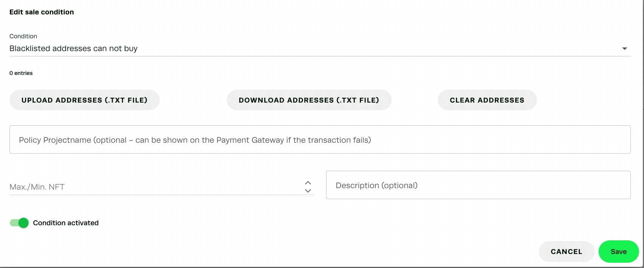The image size is (644, 268).
Task: Click Upload Addresses (.txt file) button
Action: point(84,100)
